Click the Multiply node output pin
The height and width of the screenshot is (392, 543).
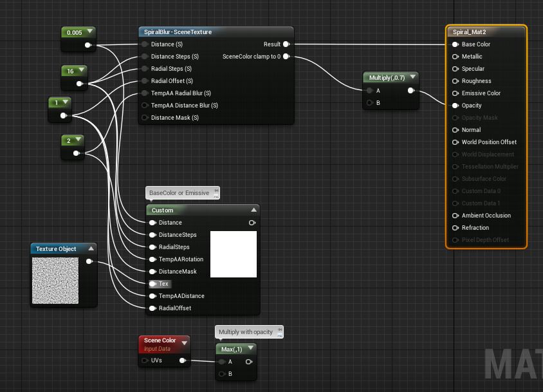coord(411,91)
